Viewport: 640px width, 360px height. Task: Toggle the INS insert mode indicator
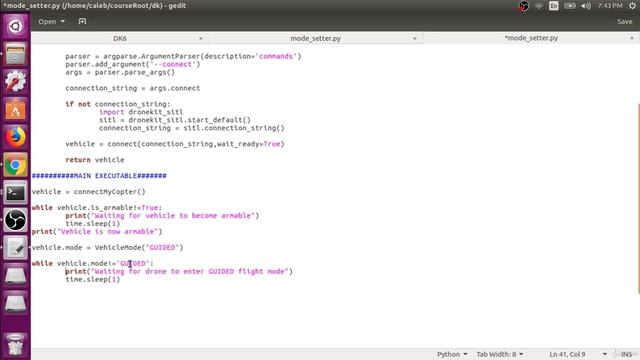point(626,354)
